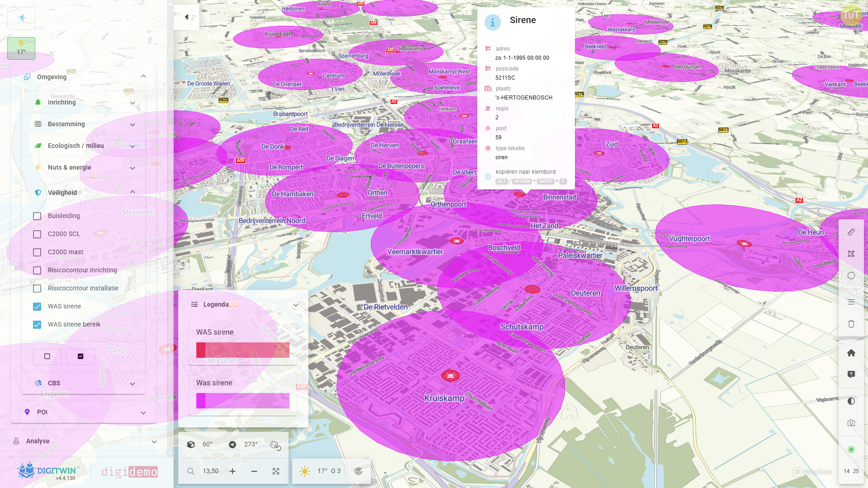Open the CBS dropdown
This screenshot has width=868, height=488.
[132, 384]
